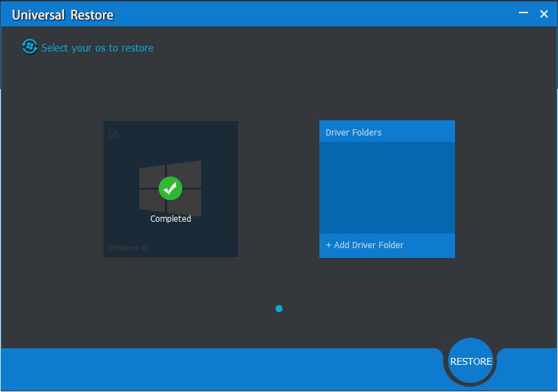Screen dimensions: 558x392
Task: Click the 'Select your os to restore' heading
Action: click(x=97, y=48)
